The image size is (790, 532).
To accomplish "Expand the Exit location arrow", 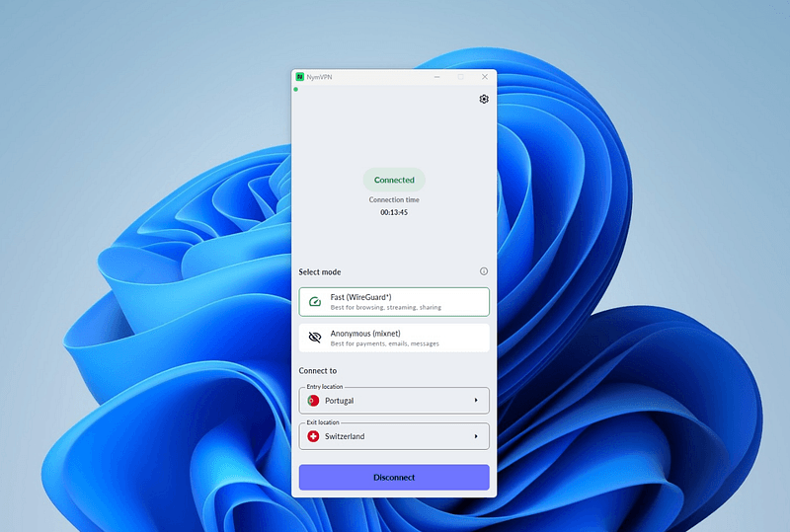I will [475, 436].
